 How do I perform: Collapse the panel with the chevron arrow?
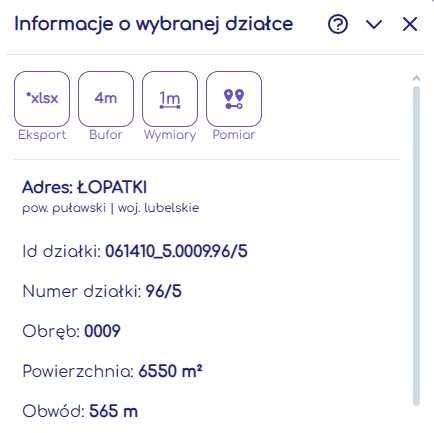click(x=374, y=24)
